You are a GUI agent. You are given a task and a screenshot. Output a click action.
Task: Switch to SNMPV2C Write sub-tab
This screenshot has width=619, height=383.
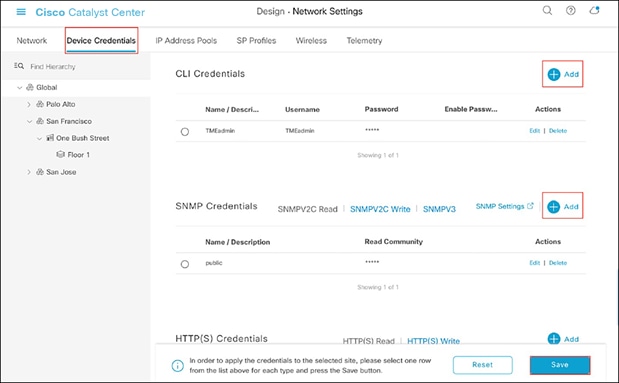[380, 209]
